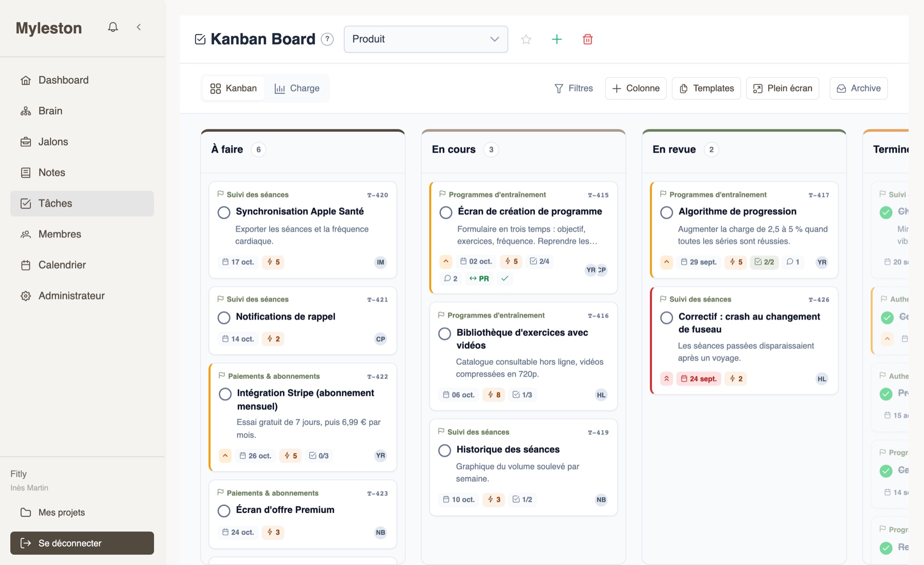Click NB avatar on Historique des séances
Image resolution: width=924 pixels, height=565 pixels.
point(601,500)
